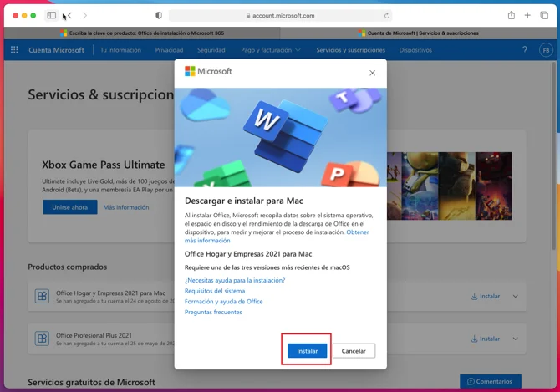Viewport: 560px width, 392px height.
Task: Expand the Pago y facturación dropdown
Action: point(270,50)
